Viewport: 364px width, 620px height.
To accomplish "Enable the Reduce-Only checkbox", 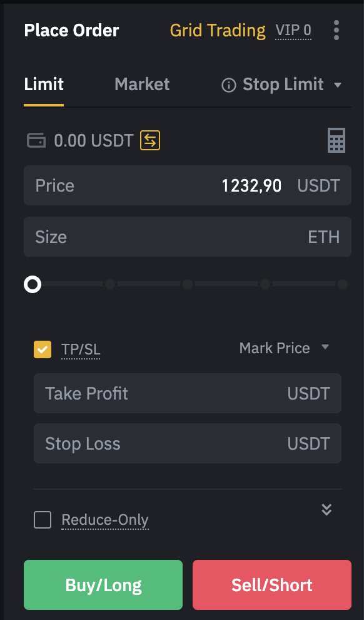I will (43, 520).
